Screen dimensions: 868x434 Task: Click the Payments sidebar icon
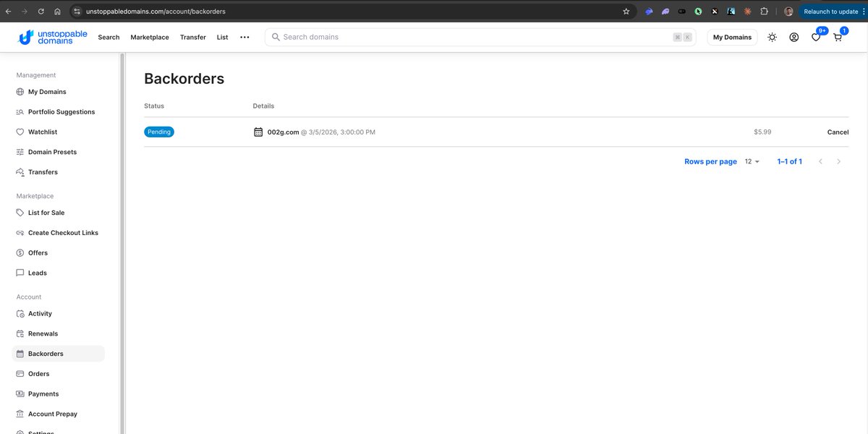(x=20, y=394)
